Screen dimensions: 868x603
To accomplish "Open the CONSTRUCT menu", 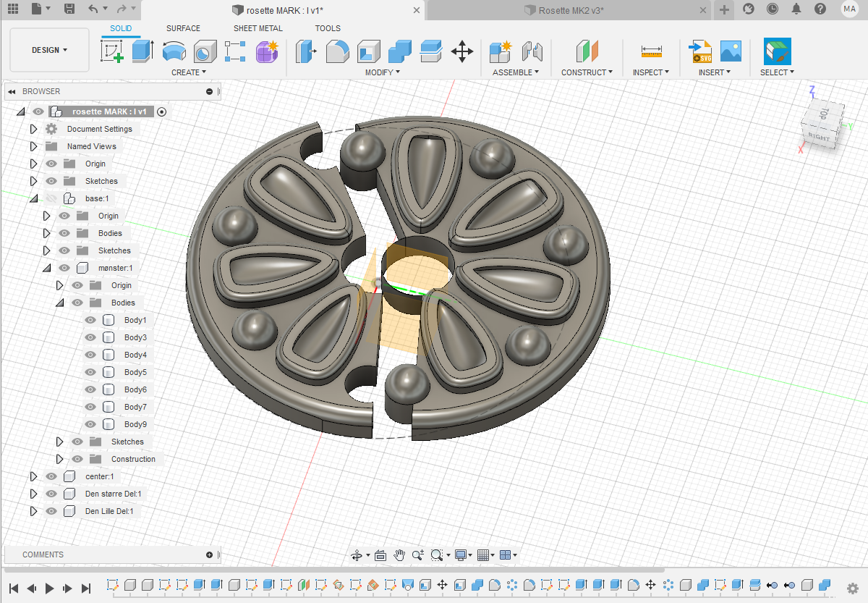I will coord(587,72).
